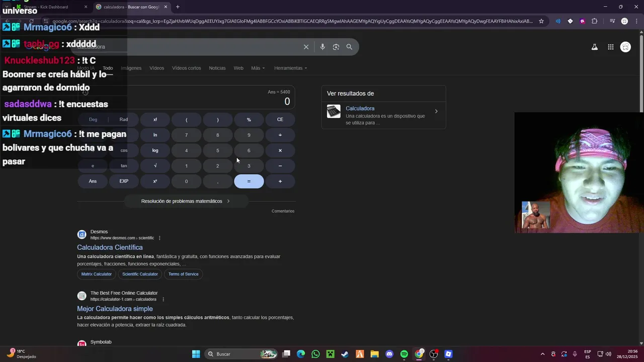Click calculator multiplication button
644x362 pixels.
(x=280, y=150)
